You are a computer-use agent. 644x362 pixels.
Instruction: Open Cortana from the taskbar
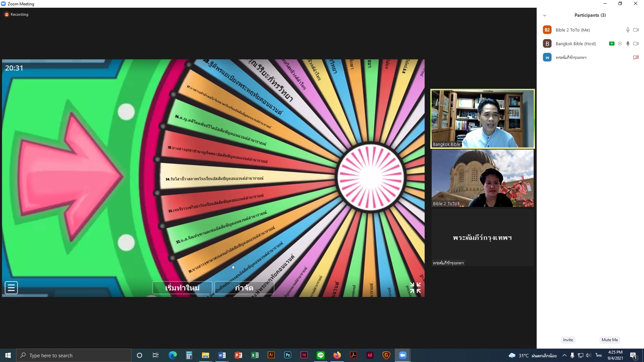140,355
